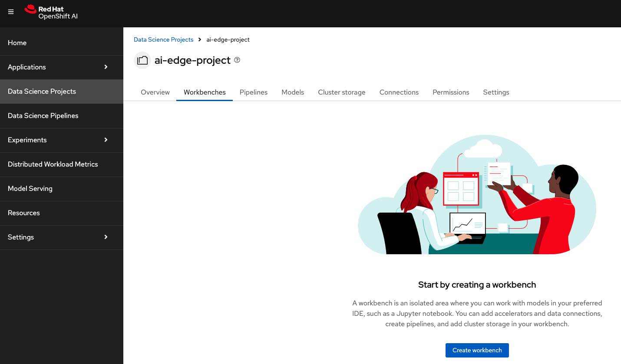Open Resources from the sidebar

[24, 213]
